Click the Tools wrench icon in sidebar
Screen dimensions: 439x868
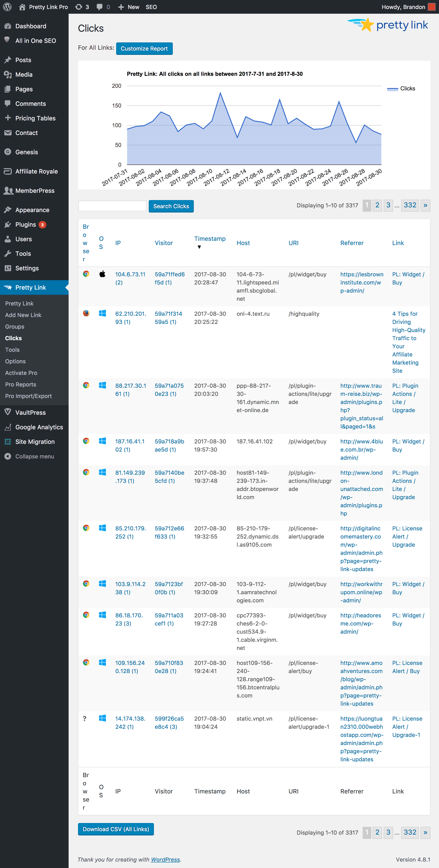point(8,253)
